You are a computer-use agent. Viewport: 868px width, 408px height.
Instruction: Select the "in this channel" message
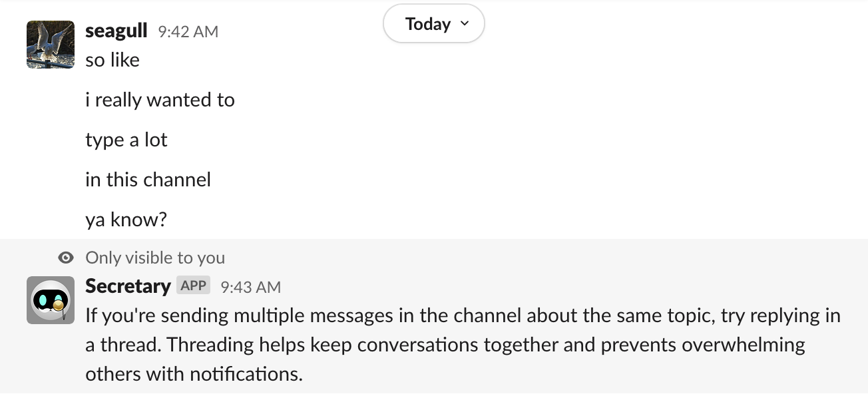148,180
